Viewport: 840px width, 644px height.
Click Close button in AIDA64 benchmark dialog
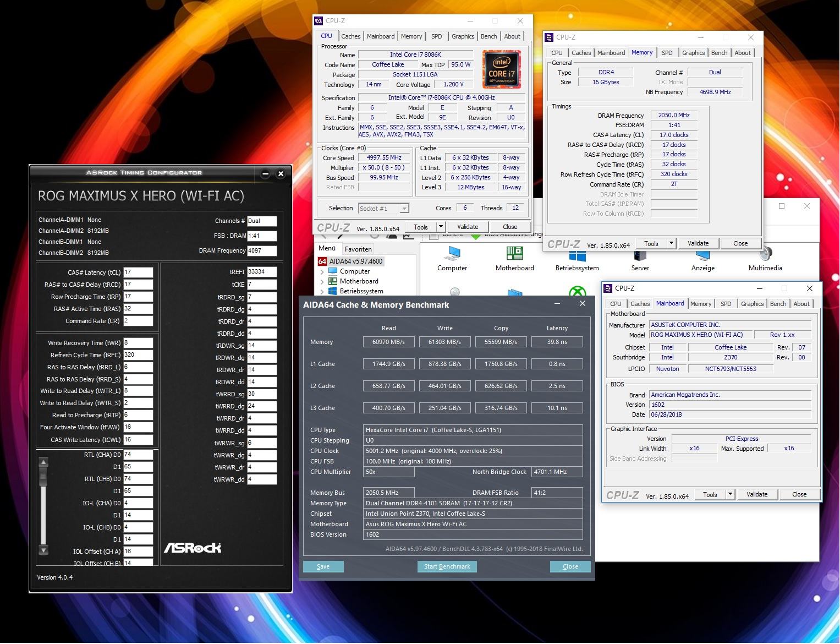point(570,566)
